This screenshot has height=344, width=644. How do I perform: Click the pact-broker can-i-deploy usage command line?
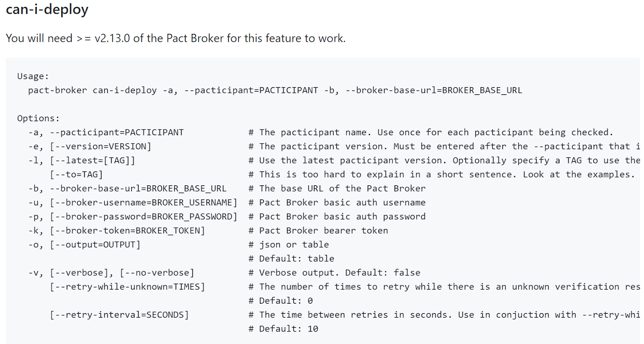pos(275,90)
